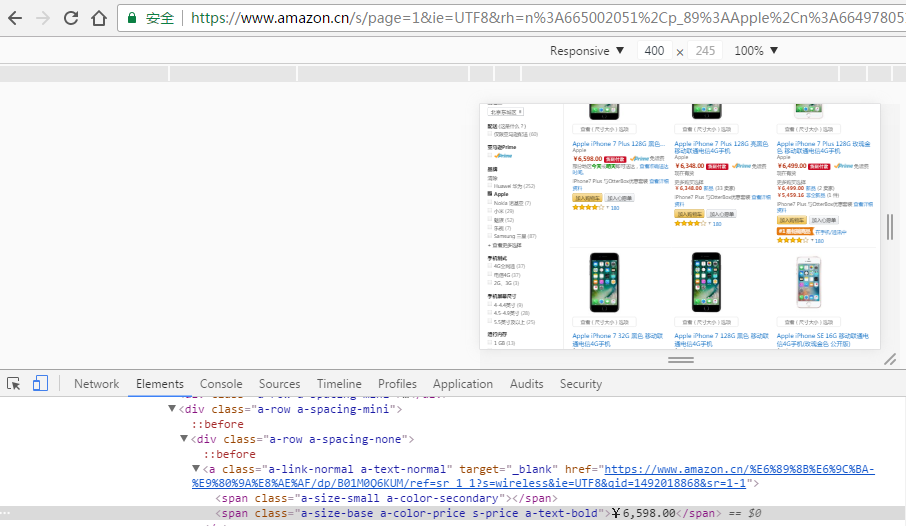Open the Security tab
The image size is (906, 526).
[x=581, y=384]
